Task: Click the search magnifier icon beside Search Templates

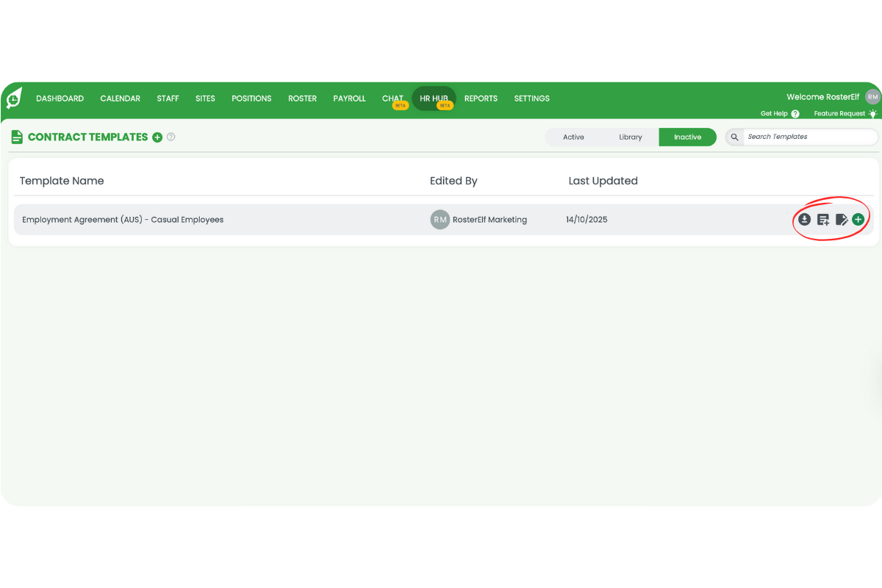Action: tap(734, 137)
